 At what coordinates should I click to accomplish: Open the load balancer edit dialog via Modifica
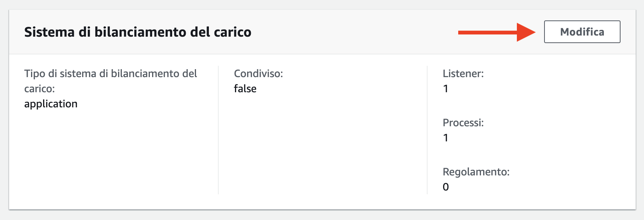pos(582,32)
